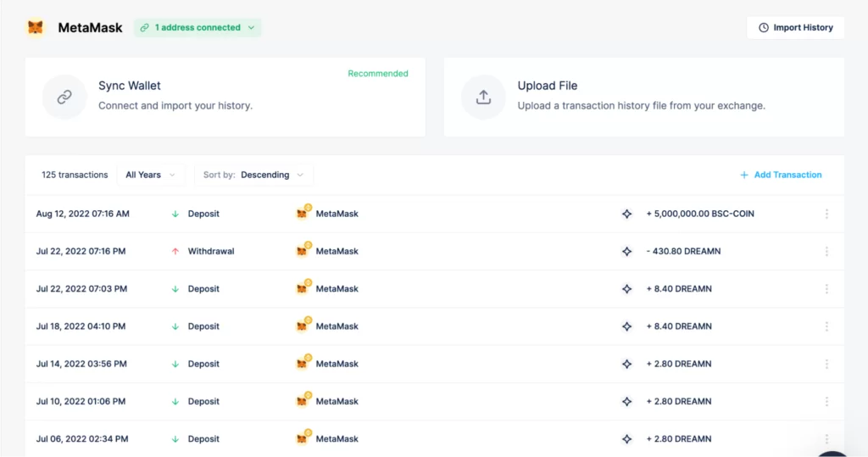Click coin icon in Jul 10 01:06 PM row
The width and height of the screenshot is (868, 457).
coord(626,402)
